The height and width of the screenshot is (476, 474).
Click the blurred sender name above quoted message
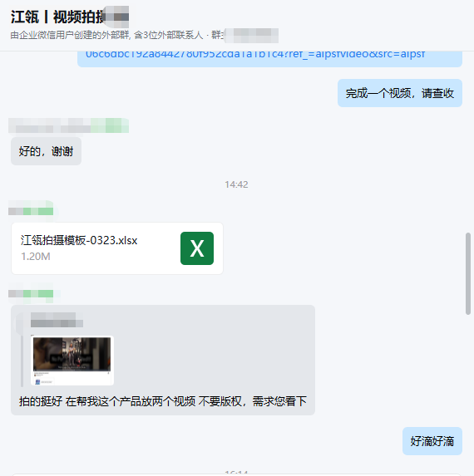tap(31, 293)
